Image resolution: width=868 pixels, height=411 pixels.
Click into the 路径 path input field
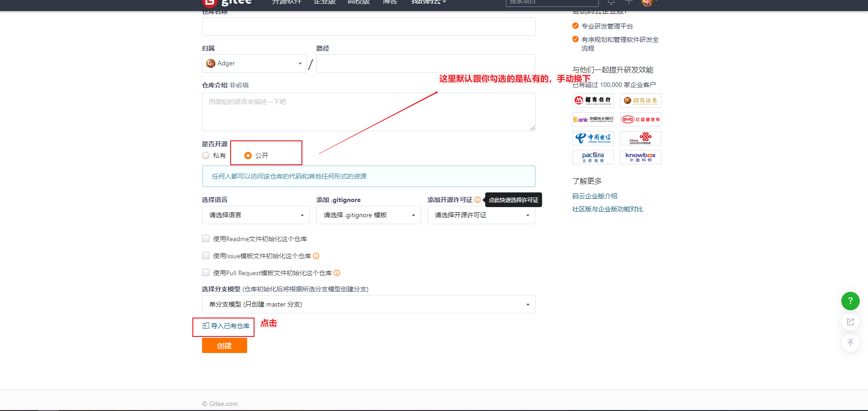426,64
